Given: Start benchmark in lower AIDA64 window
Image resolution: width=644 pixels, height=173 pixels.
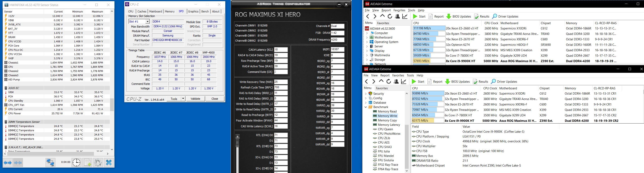Looking at the screenshot, I should (x=418, y=81).
